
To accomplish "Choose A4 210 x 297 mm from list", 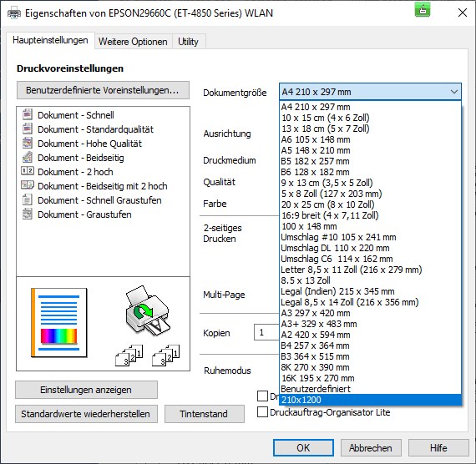I will click(x=370, y=107).
